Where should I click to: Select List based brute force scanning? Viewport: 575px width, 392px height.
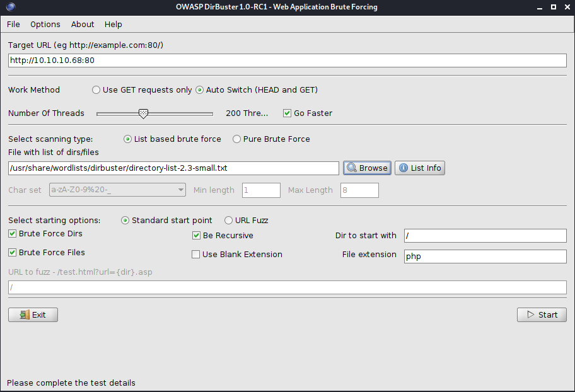127,139
